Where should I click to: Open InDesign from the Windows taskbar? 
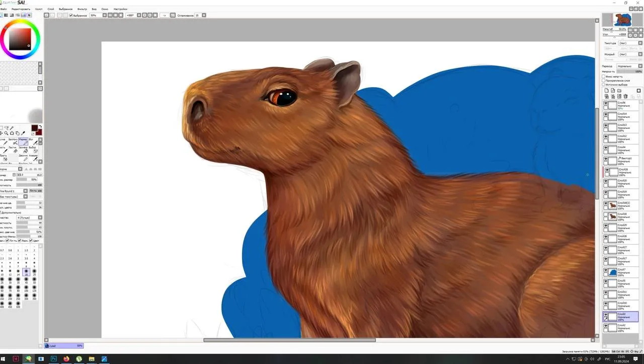pyautogui.click(x=16, y=359)
